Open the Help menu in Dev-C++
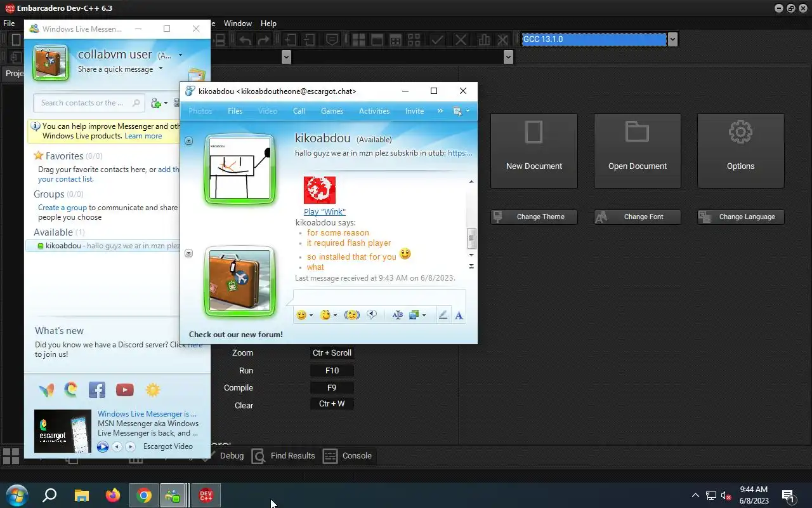812x508 pixels. click(268, 23)
